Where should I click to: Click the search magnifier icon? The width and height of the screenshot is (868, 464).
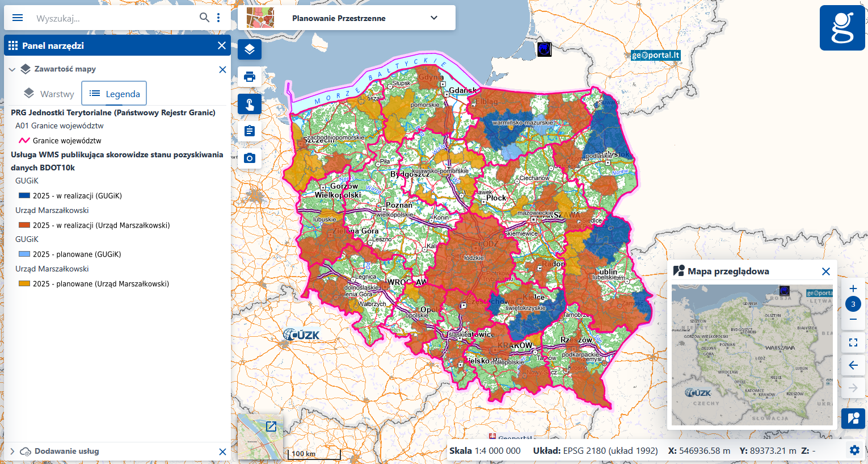tap(204, 18)
